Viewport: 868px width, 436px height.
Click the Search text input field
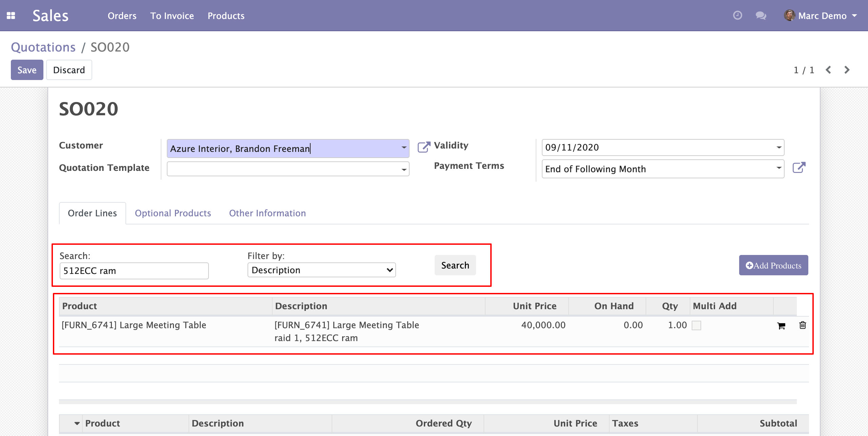point(134,271)
